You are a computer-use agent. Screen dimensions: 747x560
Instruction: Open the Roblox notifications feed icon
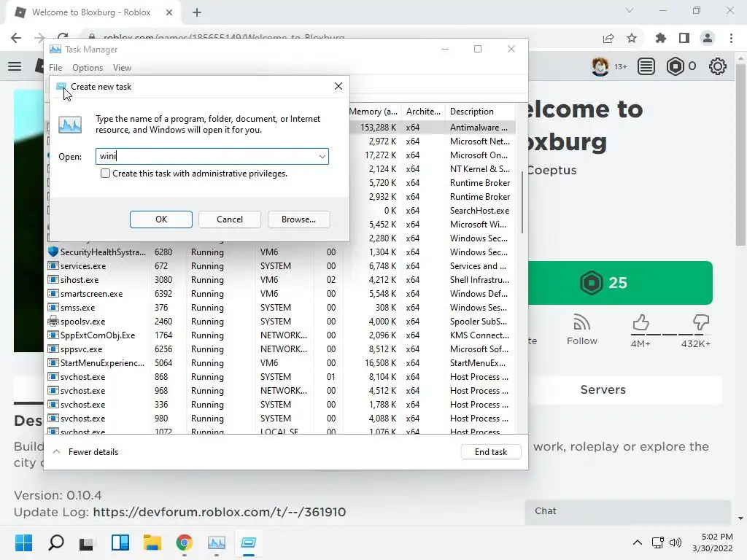[x=646, y=66]
